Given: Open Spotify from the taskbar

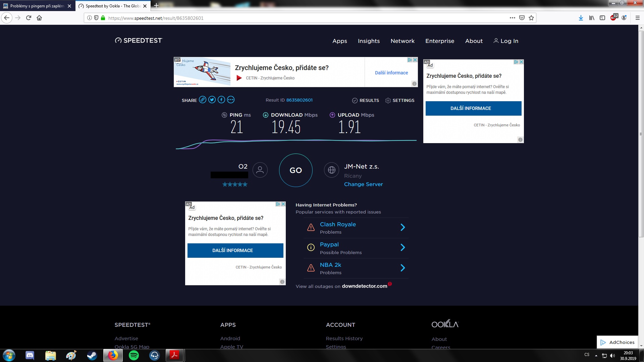Looking at the screenshot, I should tap(134, 355).
